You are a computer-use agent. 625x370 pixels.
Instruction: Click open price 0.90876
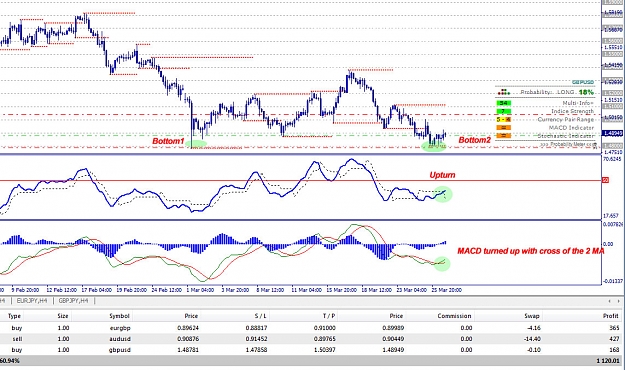[188, 339]
